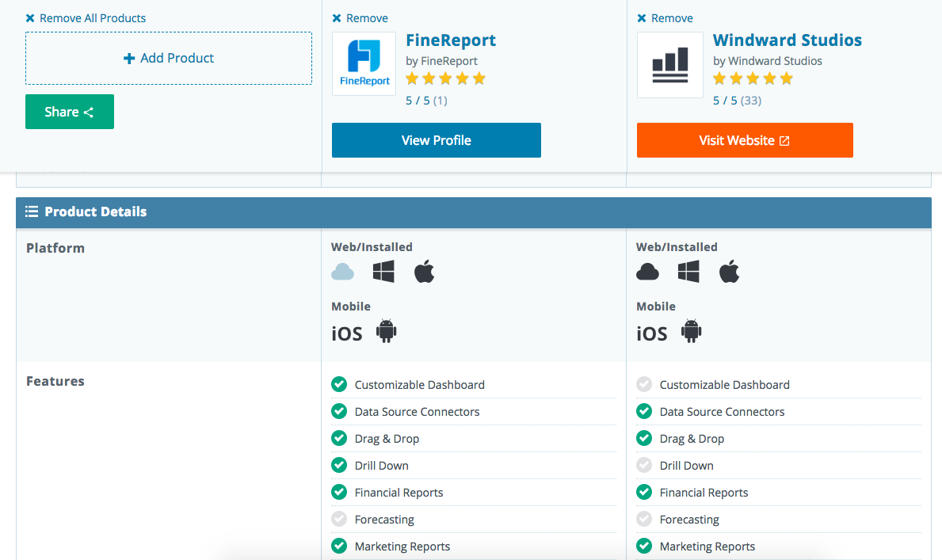This screenshot has height=560, width=942.
Task: Click FineReport 'Web/Installed' label
Action: point(372,247)
